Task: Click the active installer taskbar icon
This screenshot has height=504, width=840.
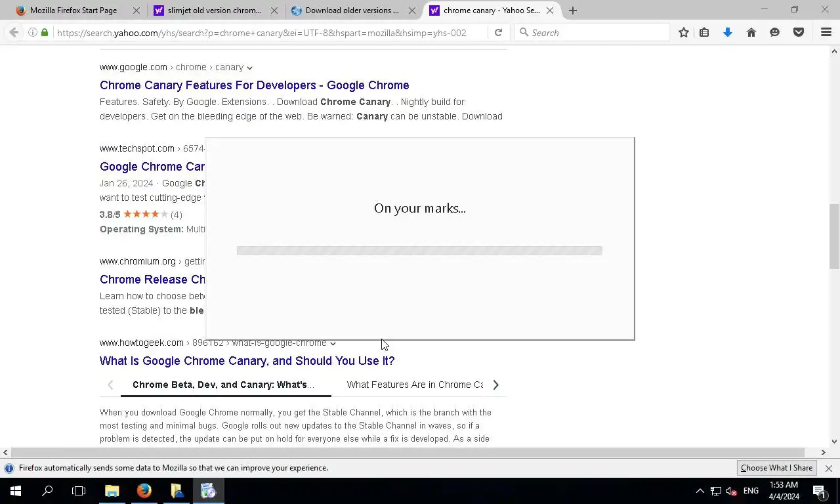Action: coord(209,491)
